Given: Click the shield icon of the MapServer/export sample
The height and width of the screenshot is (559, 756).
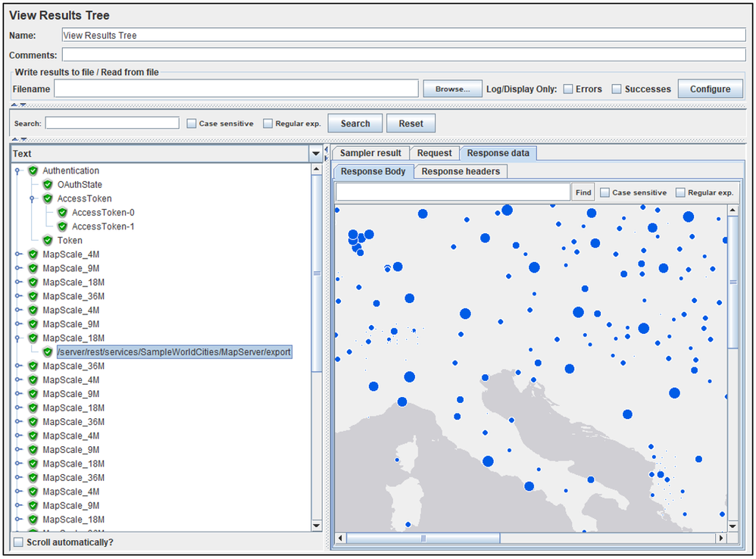Looking at the screenshot, I should [x=48, y=352].
